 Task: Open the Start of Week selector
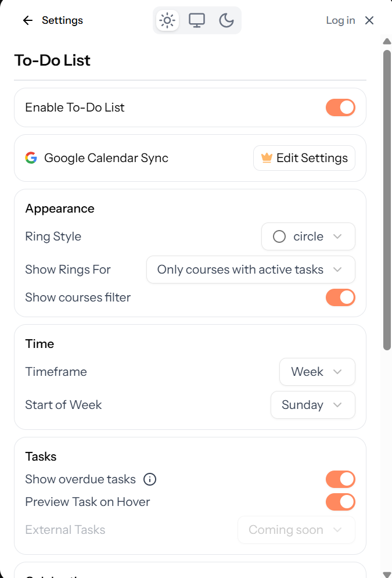[312, 405]
